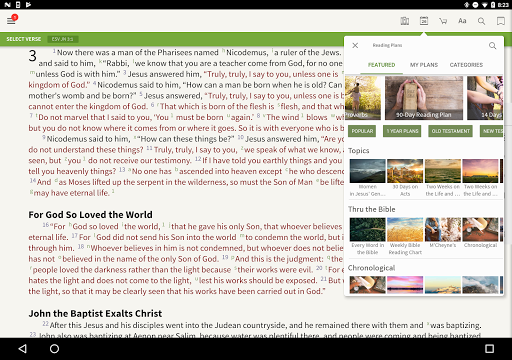Open the Proverbs featured banner
This screenshot has width=512, height=360.
363,98
